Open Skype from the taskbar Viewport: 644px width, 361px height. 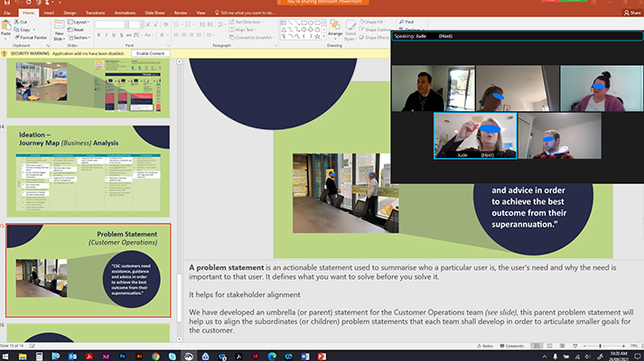[173, 356]
